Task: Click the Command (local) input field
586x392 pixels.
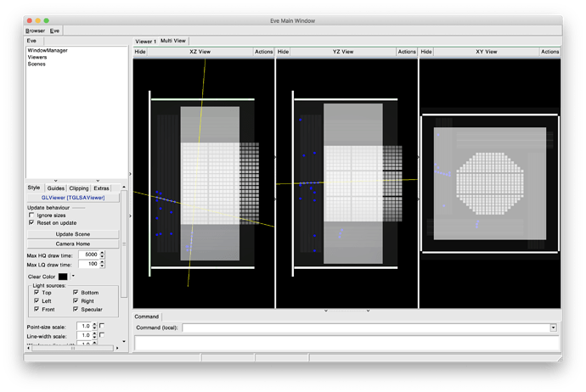Action: coord(366,328)
